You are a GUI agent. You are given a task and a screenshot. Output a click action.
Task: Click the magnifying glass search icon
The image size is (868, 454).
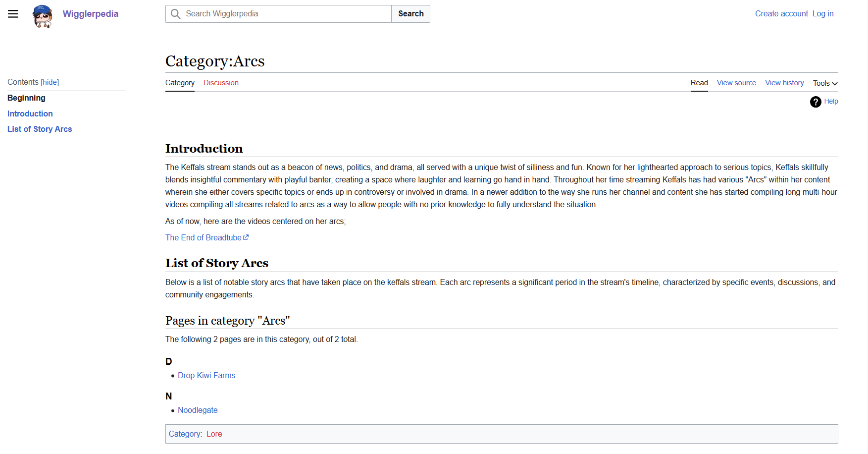pos(175,14)
